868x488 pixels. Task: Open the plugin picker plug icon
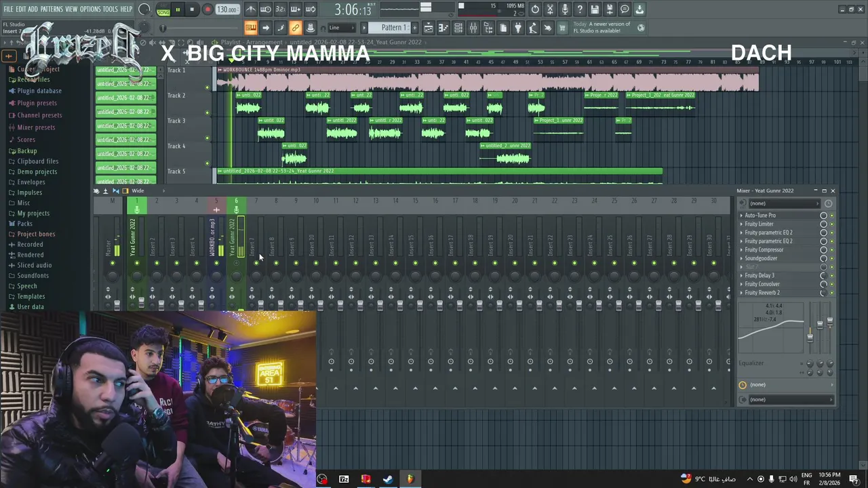pos(517,28)
